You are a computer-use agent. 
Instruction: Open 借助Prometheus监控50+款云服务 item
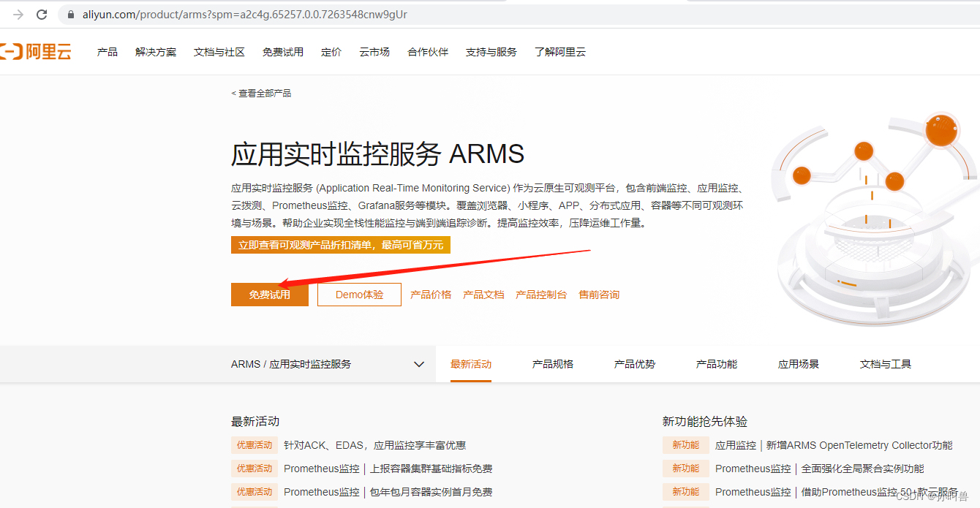point(836,492)
